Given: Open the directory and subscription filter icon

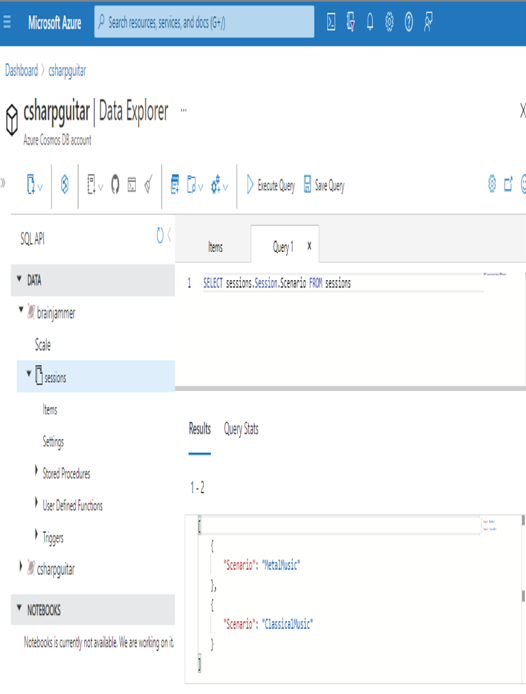Looking at the screenshot, I should point(350,22).
